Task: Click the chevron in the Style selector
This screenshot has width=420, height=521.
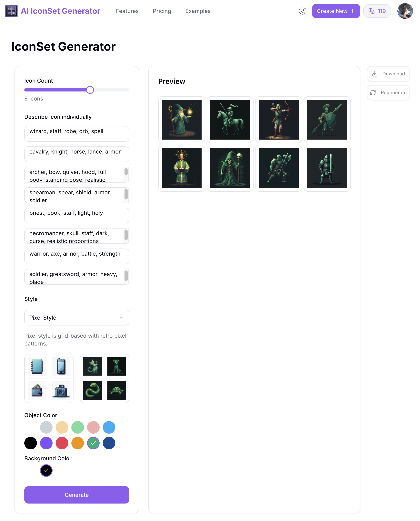Action: pyautogui.click(x=121, y=317)
